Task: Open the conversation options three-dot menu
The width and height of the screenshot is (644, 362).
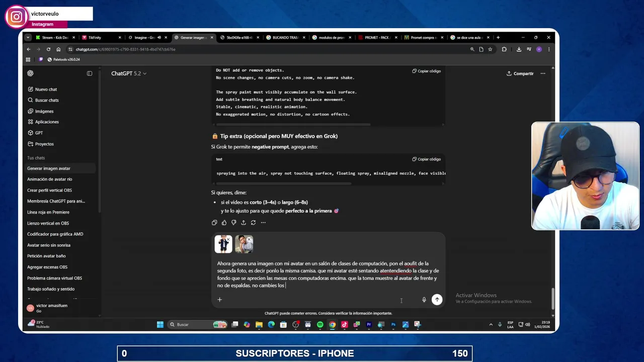Action: [543, 73]
